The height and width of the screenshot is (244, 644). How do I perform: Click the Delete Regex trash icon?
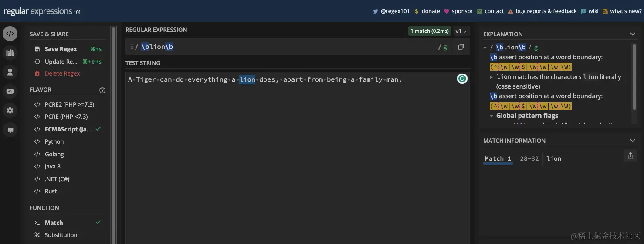tap(37, 73)
